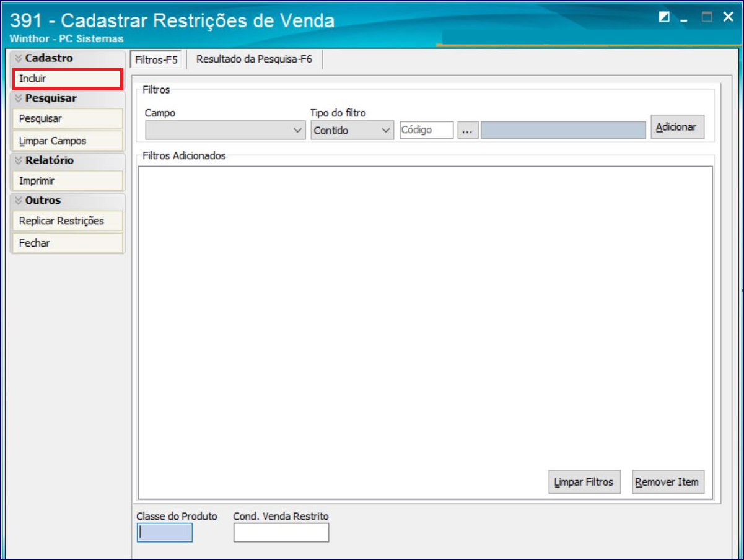The image size is (744, 560).
Task: Click Remover Item button
Action: pyautogui.click(x=668, y=482)
